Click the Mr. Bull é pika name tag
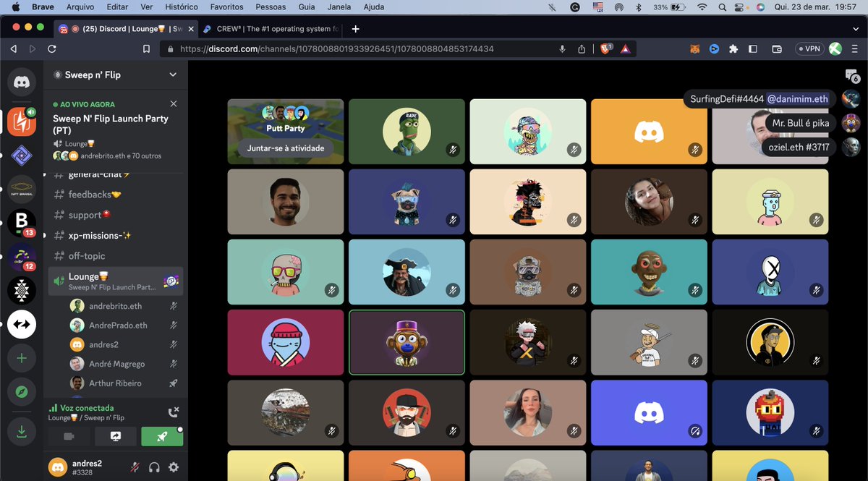Screen dimensions: 868x481 [x=800, y=123]
